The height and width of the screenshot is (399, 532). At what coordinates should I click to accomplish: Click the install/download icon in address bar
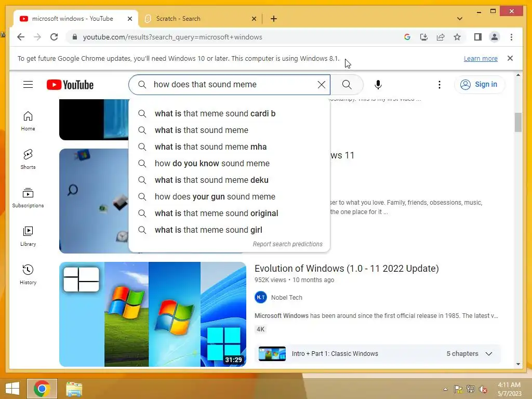click(424, 37)
